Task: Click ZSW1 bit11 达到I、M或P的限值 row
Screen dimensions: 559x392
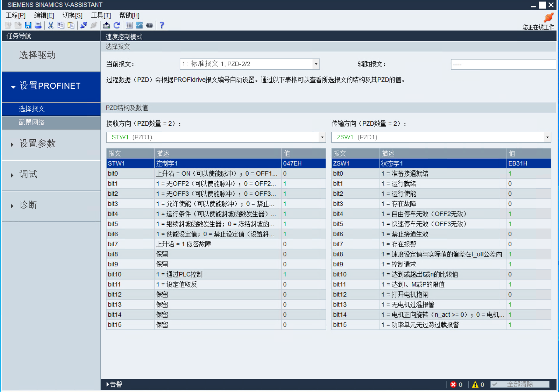Action: 441,284
